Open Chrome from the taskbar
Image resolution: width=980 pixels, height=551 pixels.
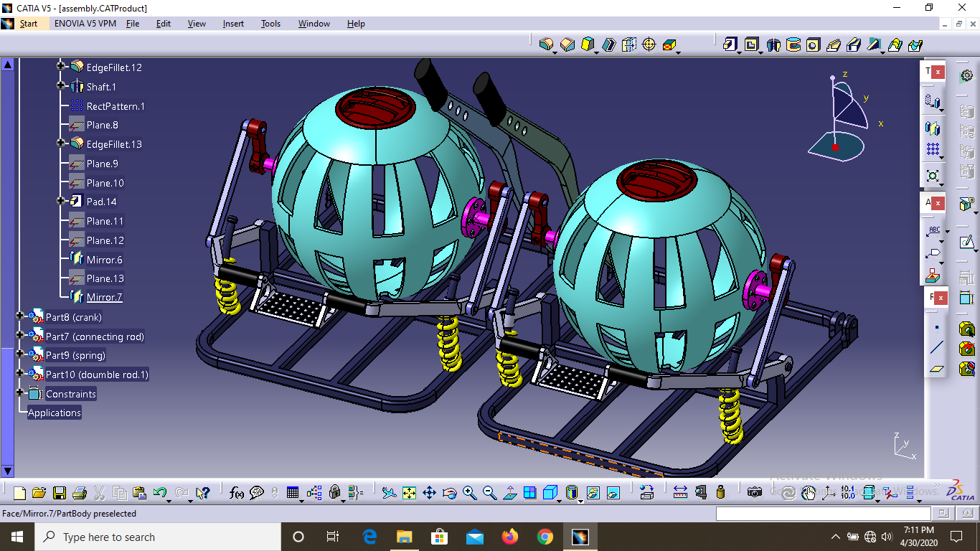pos(545,537)
